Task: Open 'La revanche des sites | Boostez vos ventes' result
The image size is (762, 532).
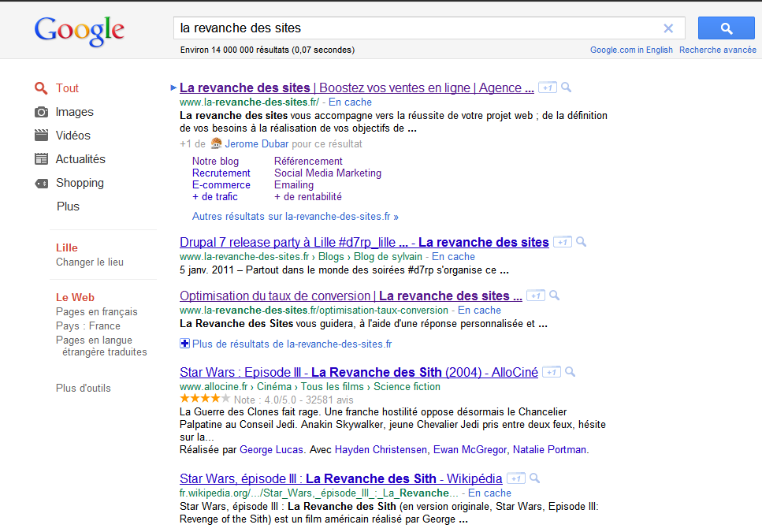Action: coord(357,88)
